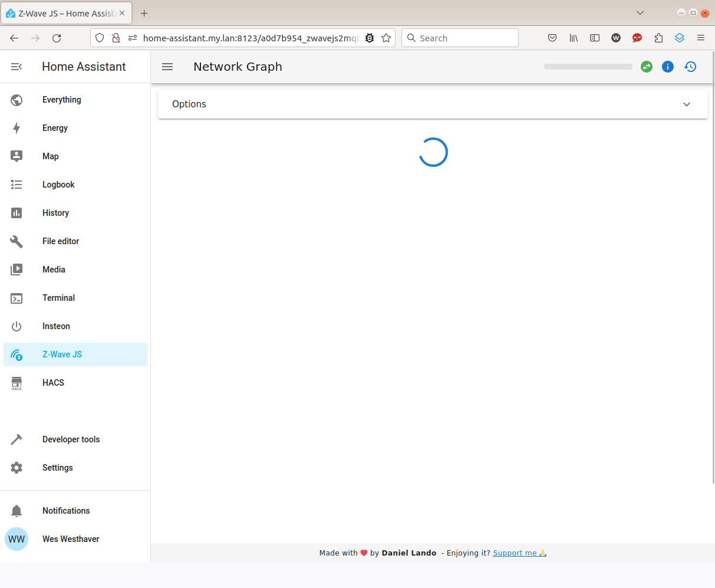Click the Logbook list icon
715x588 pixels.
[x=17, y=185]
